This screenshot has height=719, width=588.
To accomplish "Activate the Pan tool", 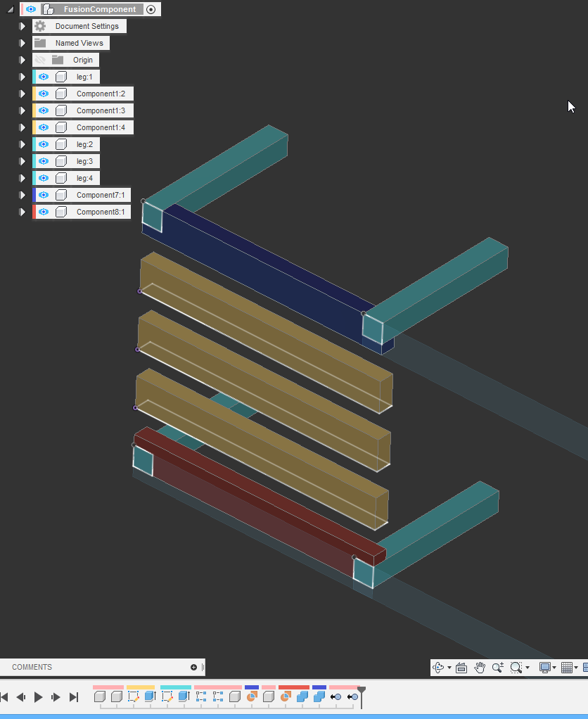I will (481, 667).
